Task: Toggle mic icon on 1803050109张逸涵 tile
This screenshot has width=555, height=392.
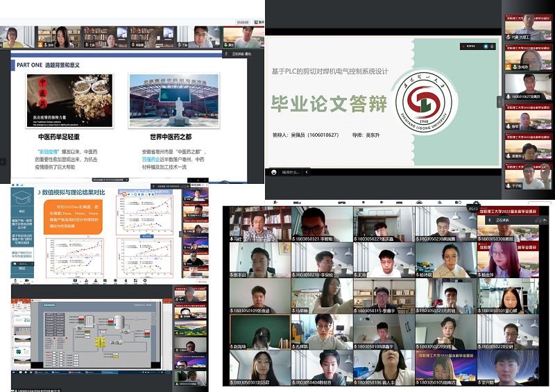Action: tap(232, 311)
